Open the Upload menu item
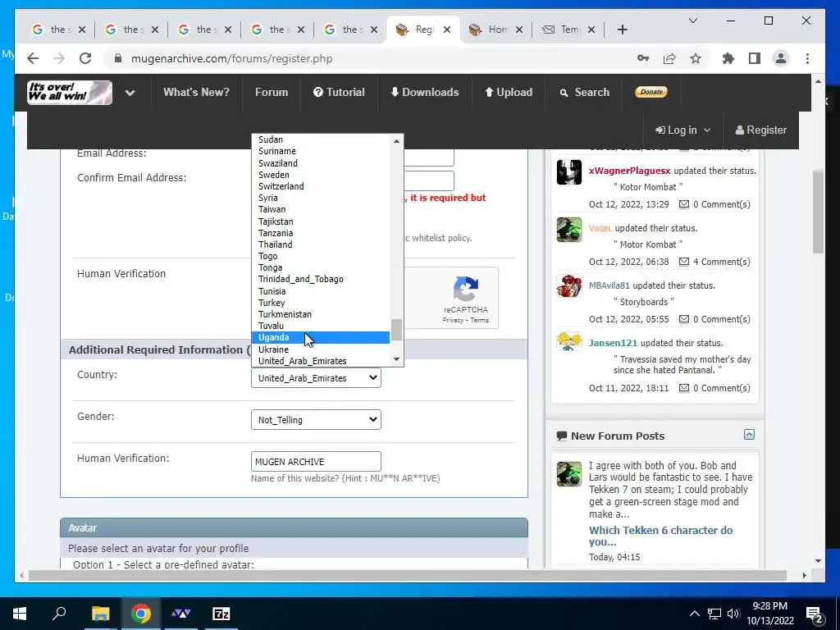 tap(509, 92)
